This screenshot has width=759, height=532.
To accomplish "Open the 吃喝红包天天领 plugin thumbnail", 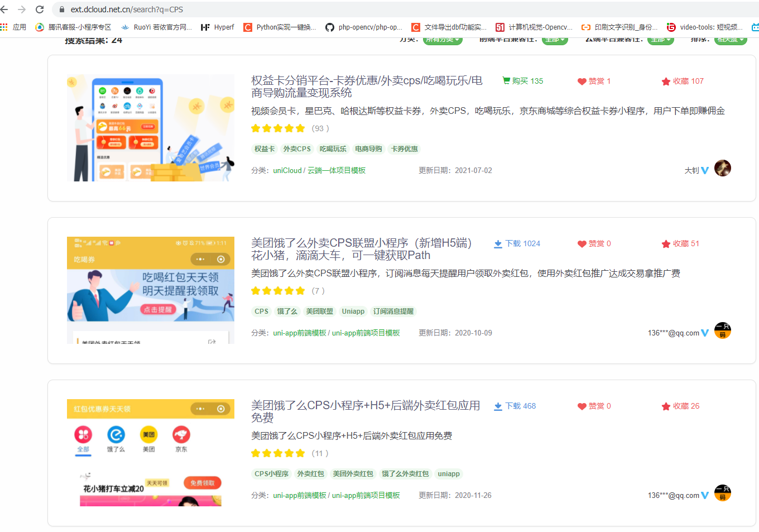I will click(x=151, y=290).
